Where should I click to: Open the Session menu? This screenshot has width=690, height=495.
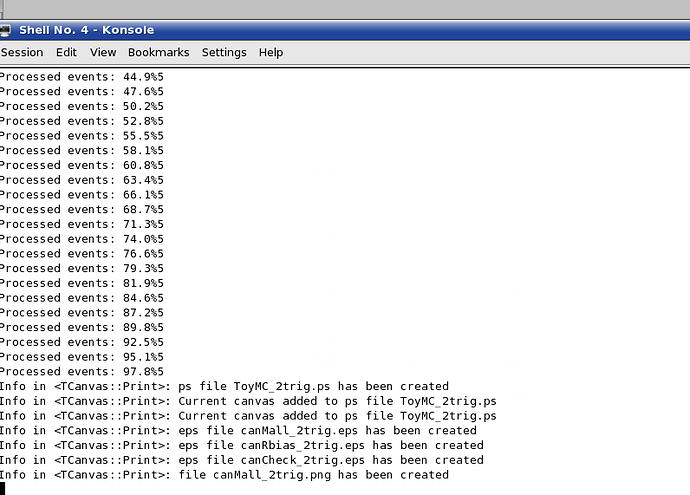[22, 52]
